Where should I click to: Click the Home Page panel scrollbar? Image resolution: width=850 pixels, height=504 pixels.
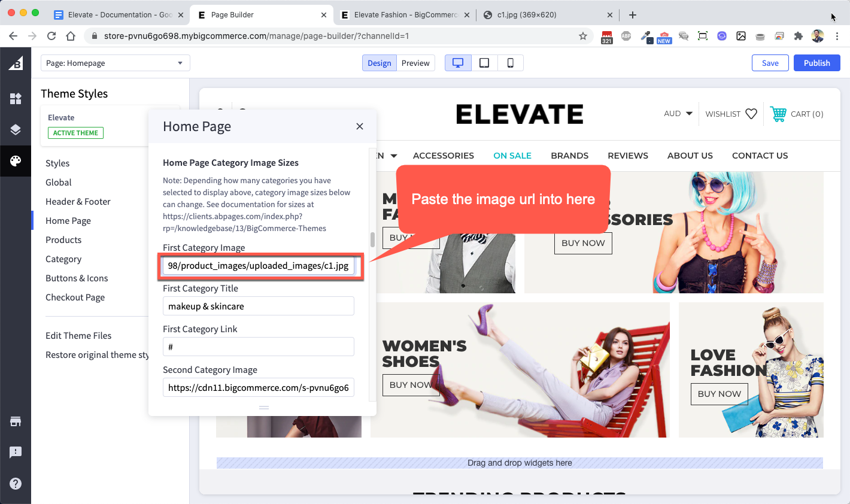pos(372,239)
